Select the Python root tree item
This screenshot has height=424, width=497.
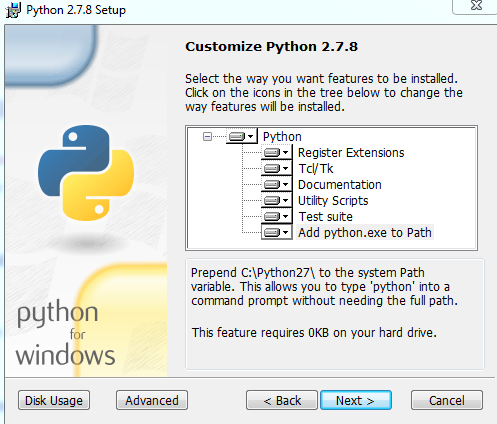[x=282, y=137]
